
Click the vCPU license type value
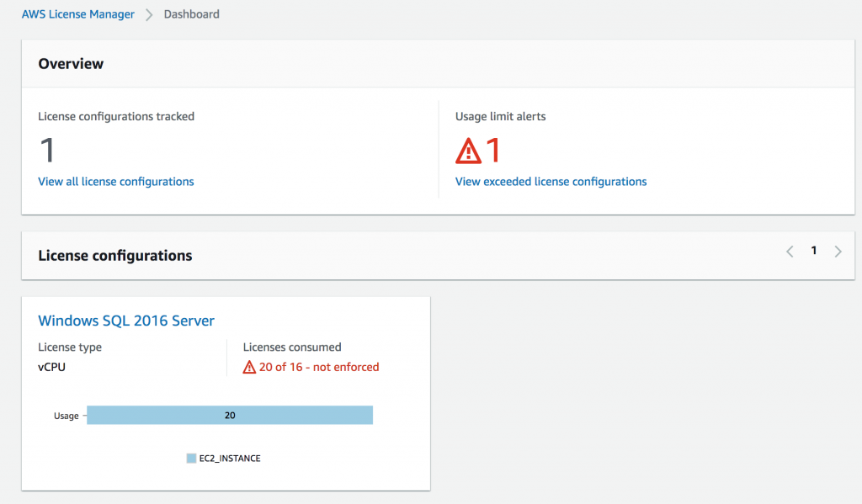point(51,367)
